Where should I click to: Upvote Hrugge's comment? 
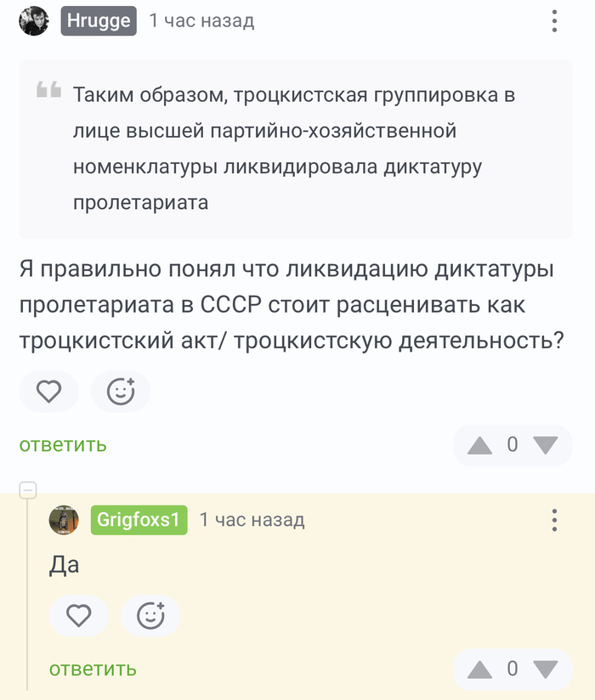click(x=480, y=444)
